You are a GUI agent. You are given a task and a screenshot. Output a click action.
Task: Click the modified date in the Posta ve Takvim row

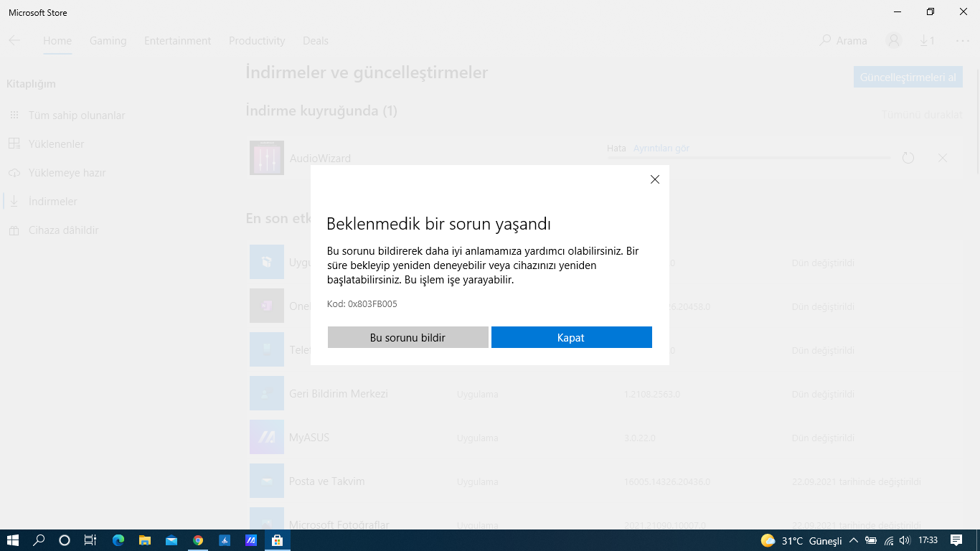point(857,482)
